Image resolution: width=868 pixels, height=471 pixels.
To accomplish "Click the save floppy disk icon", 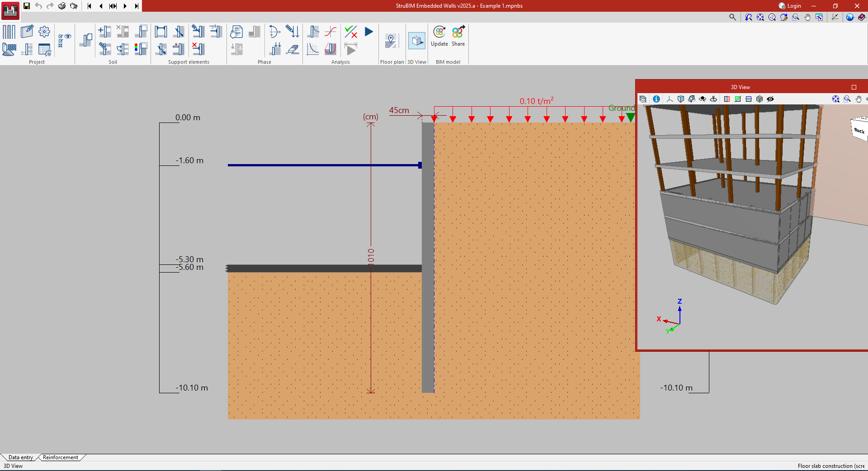I will 27,6.
